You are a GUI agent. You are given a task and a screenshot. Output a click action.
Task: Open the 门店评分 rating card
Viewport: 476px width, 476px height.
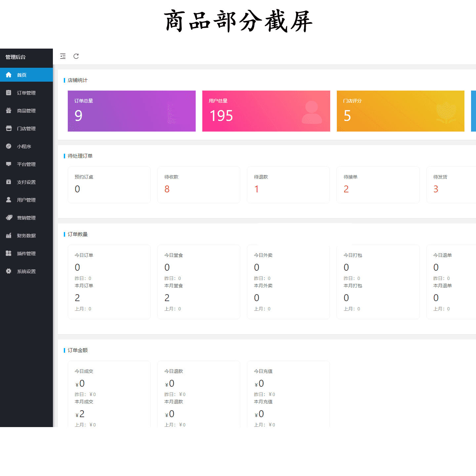pyautogui.click(x=400, y=111)
